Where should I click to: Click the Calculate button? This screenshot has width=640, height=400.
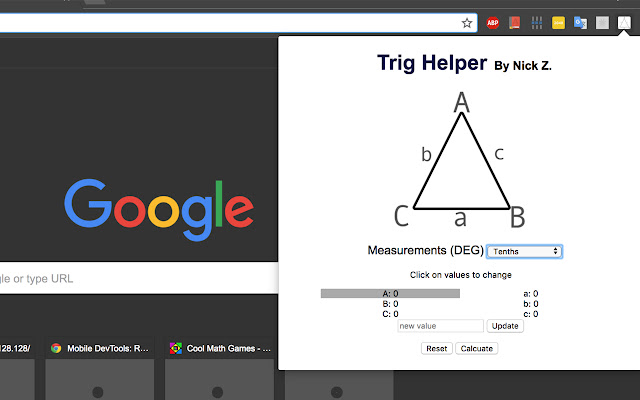tap(477, 349)
